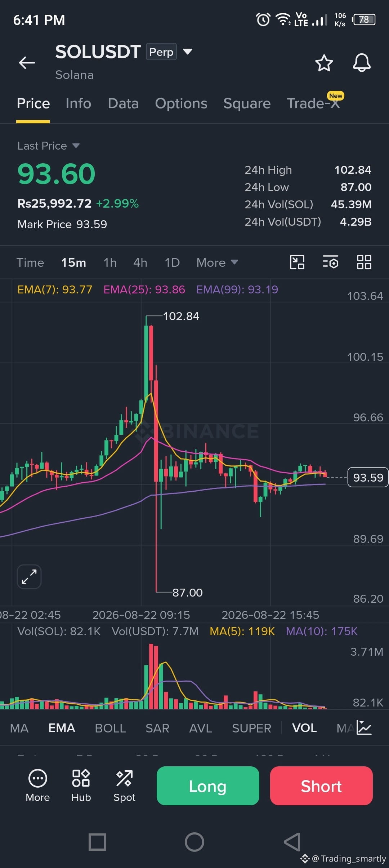Open the chart layout grid icon

(364, 262)
